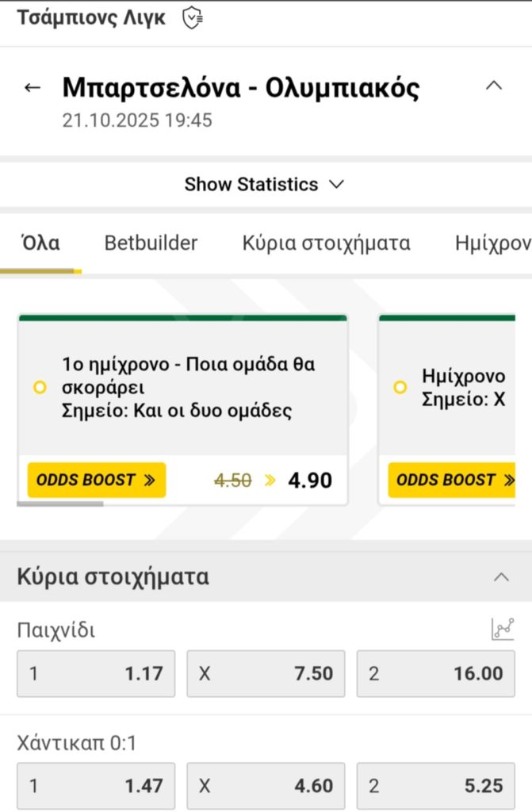Choose Χάντικαπ 0:1 outcome 2 at 5.25
Screen dimensions: 532x812
pyautogui.click(x=435, y=786)
